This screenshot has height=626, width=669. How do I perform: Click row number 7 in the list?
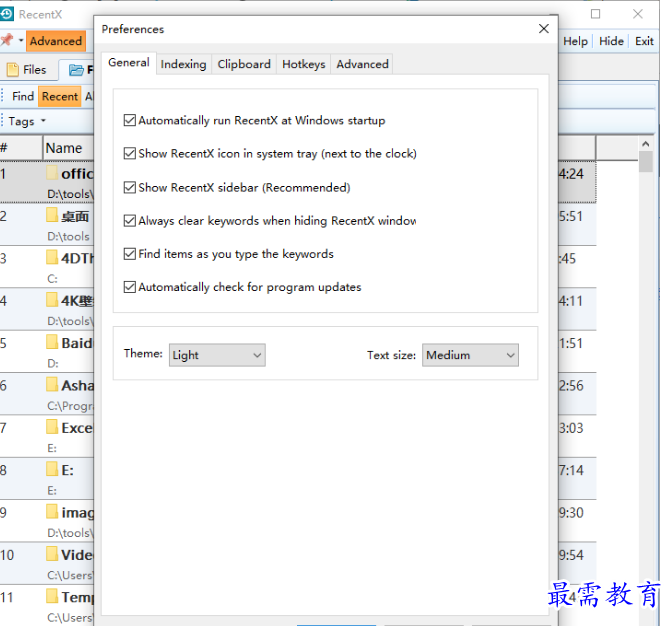pyautogui.click(x=3, y=428)
